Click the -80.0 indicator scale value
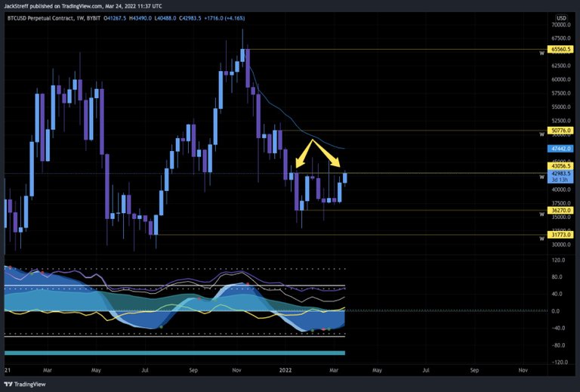 point(558,345)
